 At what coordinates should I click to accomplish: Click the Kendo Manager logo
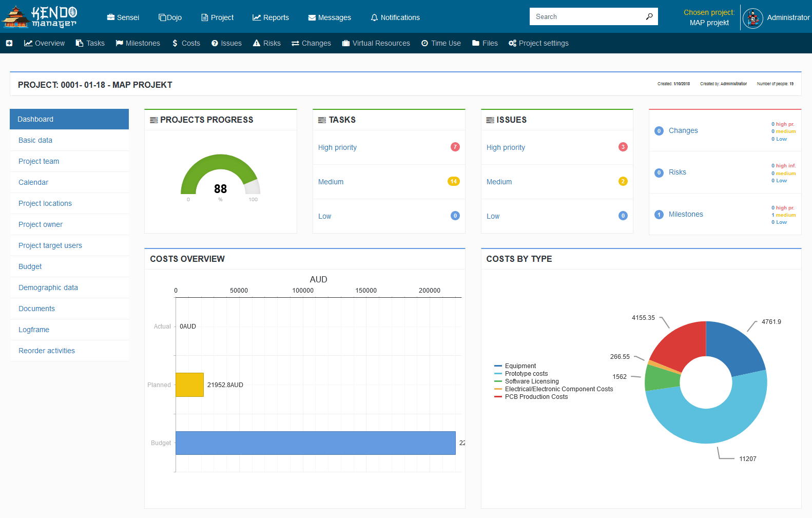pos(40,17)
